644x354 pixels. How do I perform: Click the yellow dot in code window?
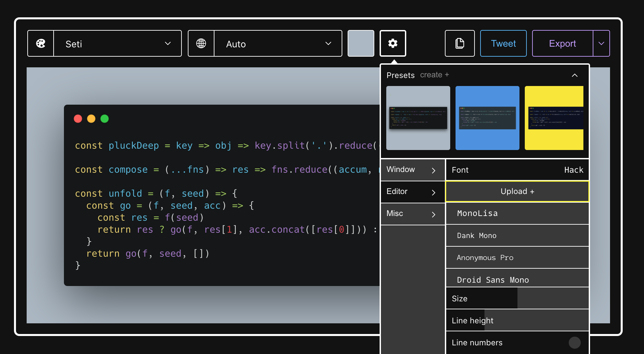click(x=91, y=118)
